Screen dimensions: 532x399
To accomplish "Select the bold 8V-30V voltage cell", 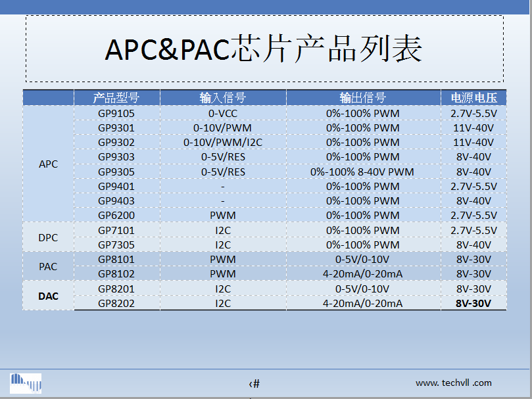I will [x=473, y=303].
